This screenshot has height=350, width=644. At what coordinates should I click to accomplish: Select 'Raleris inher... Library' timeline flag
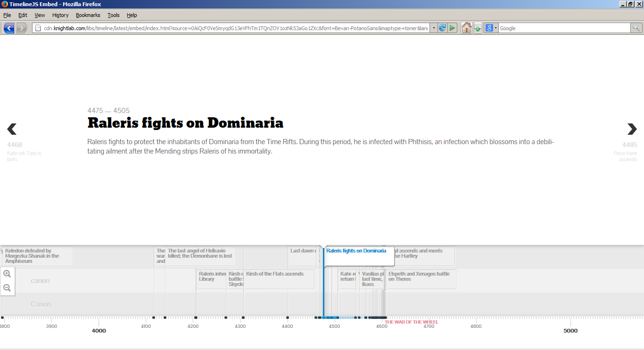(x=212, y=279)
